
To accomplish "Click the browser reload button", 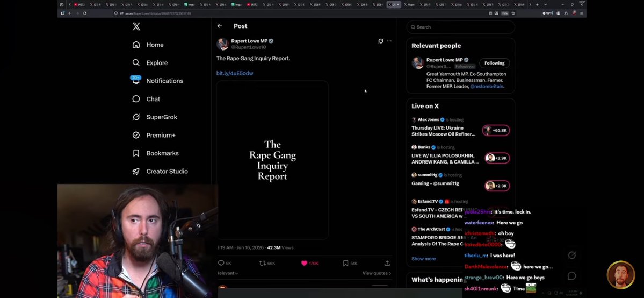I will [85, 13].
